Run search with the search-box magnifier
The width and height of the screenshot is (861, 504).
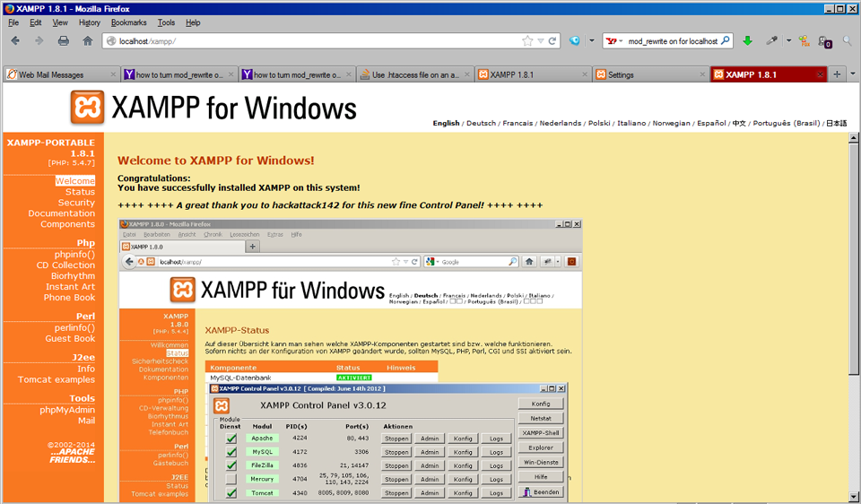point(726,40)
